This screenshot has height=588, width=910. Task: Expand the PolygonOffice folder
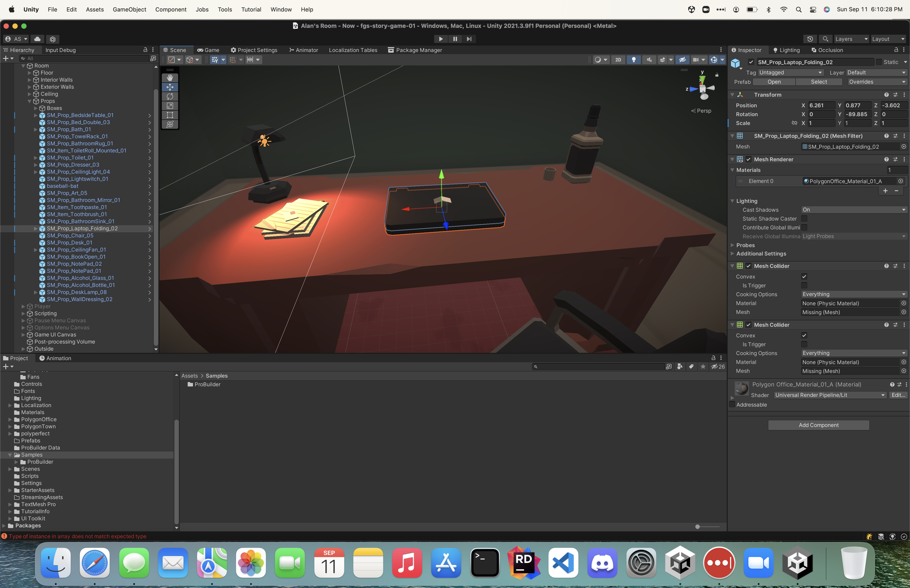tap(10, 420)
